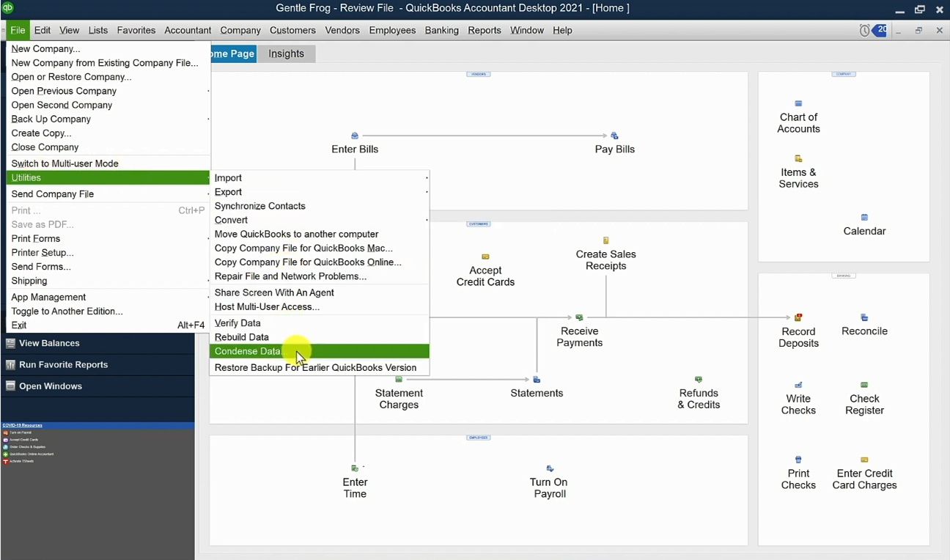Image resolution: width=950 pixels, height=560 pixels.
Task: Open Chart of Accounts icon
Action: click(798, 104)
